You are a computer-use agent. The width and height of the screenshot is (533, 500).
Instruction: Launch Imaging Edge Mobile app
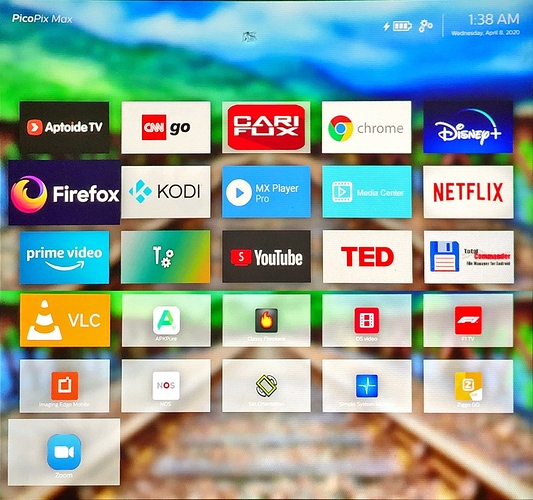[x=65, y=386]
